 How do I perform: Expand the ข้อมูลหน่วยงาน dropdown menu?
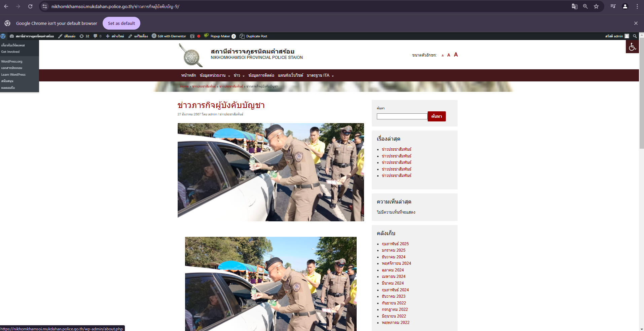click(215, 75)
